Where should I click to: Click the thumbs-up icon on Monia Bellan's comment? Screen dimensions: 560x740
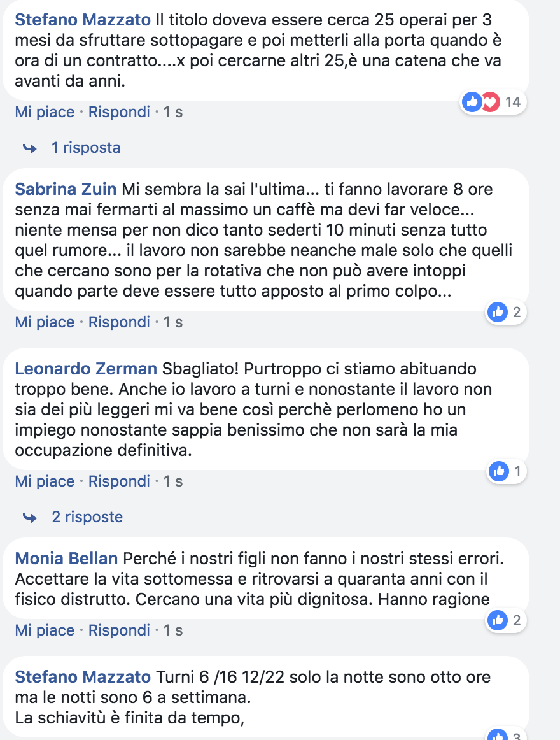pos(498,620)
